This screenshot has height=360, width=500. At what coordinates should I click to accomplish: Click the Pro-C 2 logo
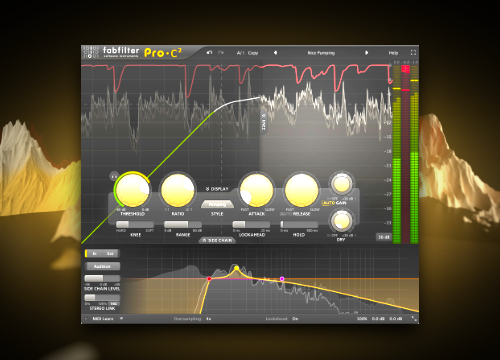163,52
